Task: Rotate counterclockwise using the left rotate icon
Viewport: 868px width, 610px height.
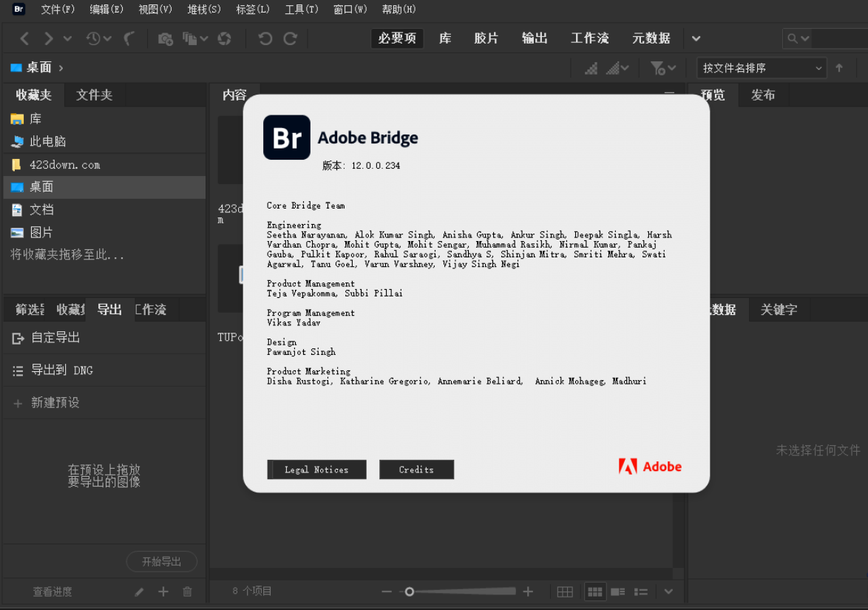Action: click(265, 38)
